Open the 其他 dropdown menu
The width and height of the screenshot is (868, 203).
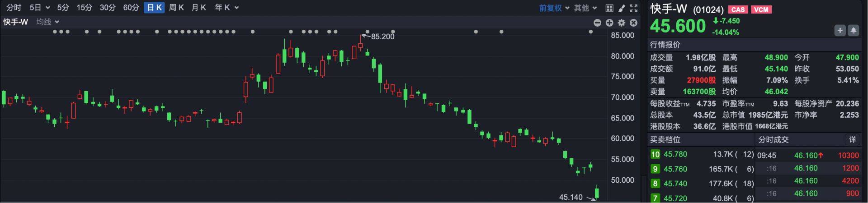(x=585, y=8)
